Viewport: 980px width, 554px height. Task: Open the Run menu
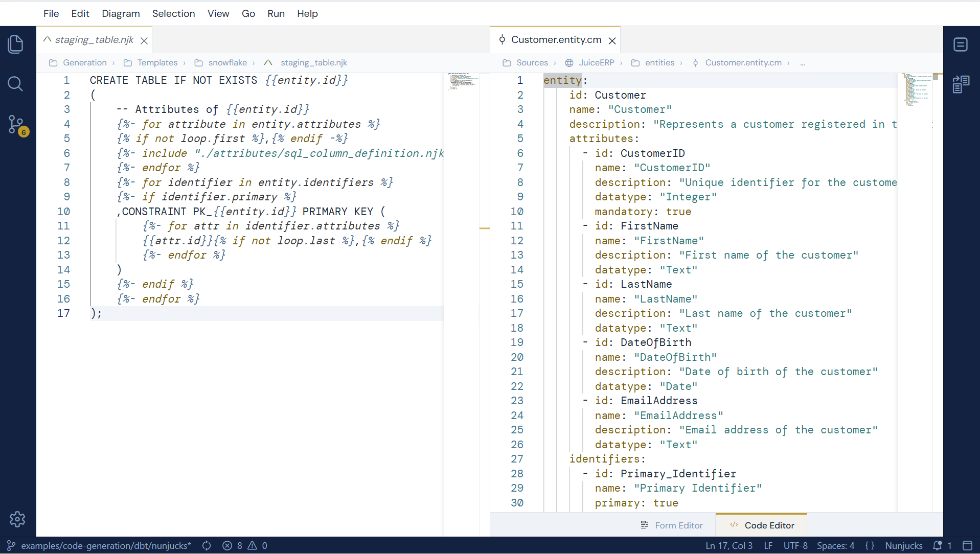point(276,13)
